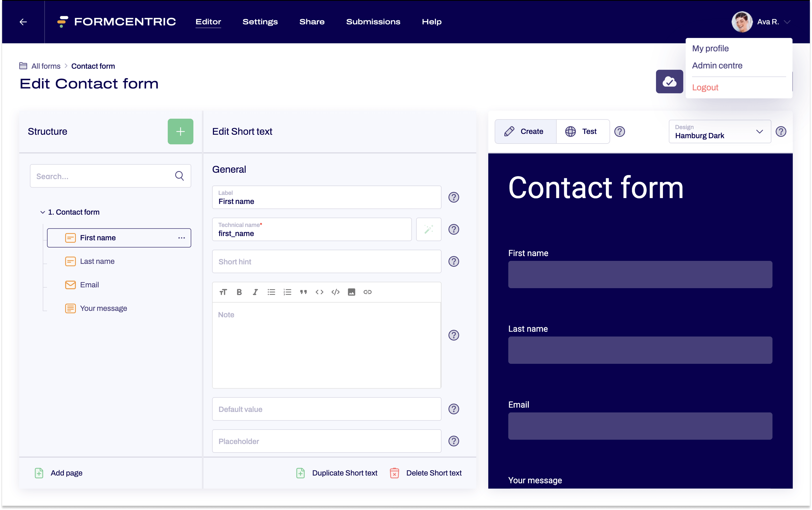
Task: Add a blockquote in the note editor
Action: (303, 292)
